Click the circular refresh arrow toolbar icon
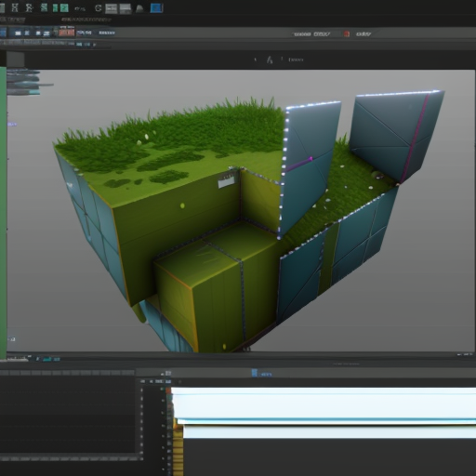Screen dimensions: 476x476 99,8
